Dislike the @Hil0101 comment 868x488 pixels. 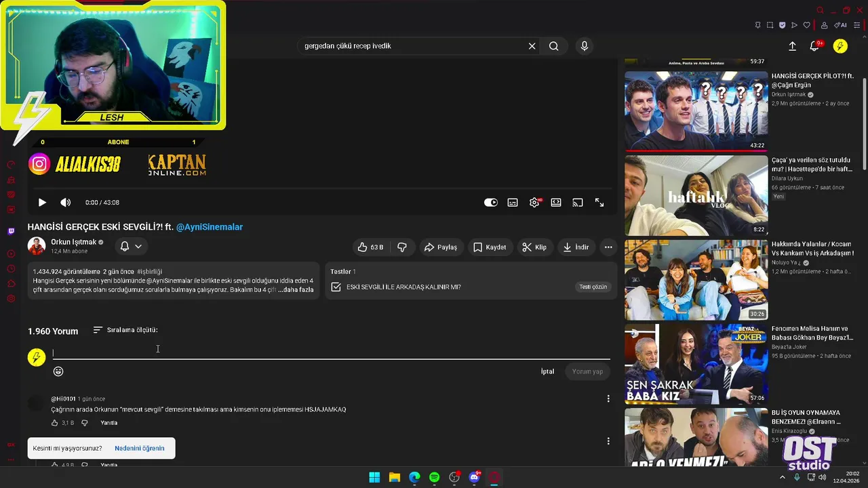point(85,423)
